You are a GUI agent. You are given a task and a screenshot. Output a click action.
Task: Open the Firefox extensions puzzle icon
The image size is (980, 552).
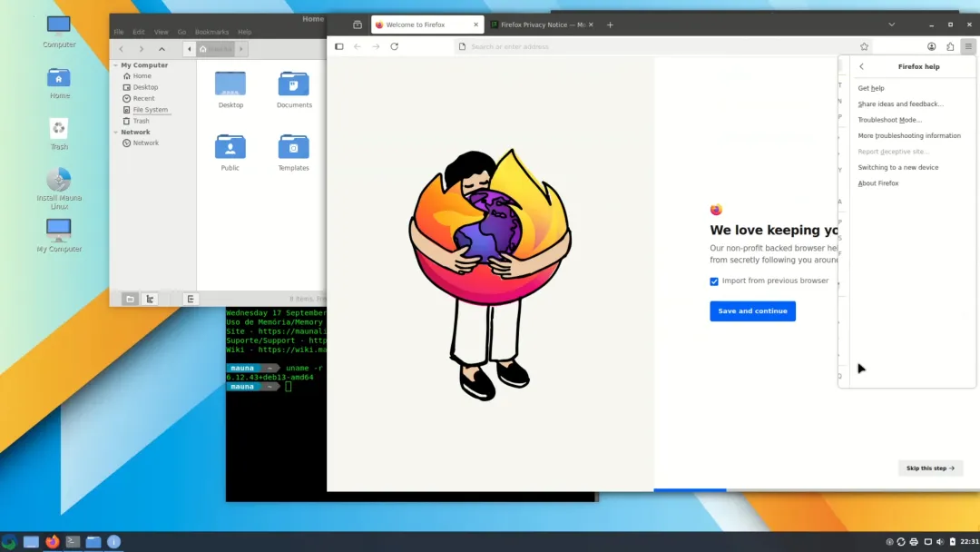point(950,46)
